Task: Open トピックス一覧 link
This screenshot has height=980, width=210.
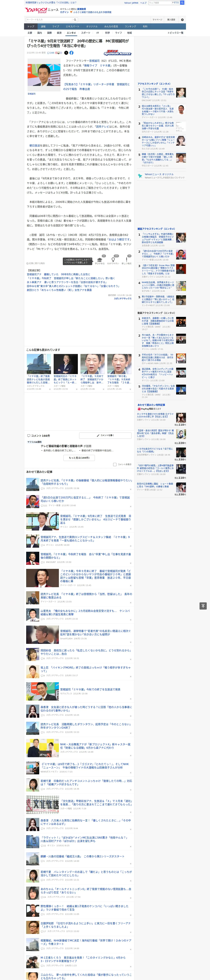Action: tap(175, 33)
